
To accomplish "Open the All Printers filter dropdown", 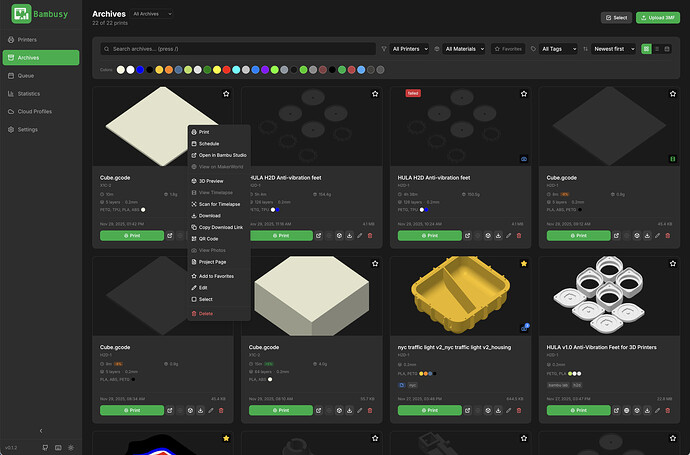I will point(409,49).
